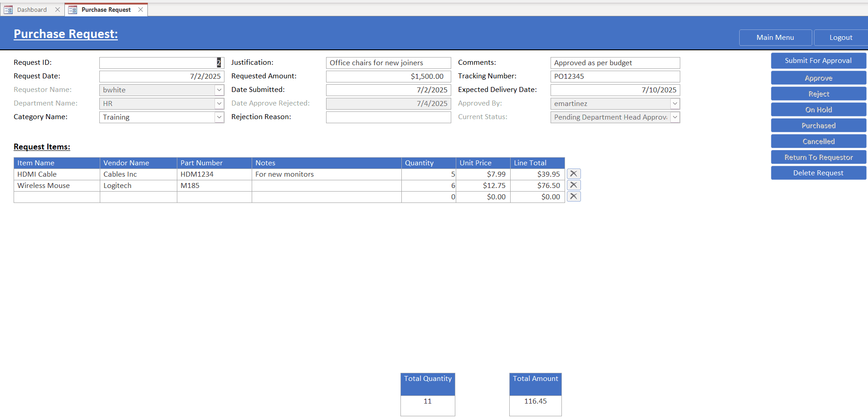The width and height of the screenshot is (868, 419).
Task: Approve the purchase request
Action: (x=818, y=77)
